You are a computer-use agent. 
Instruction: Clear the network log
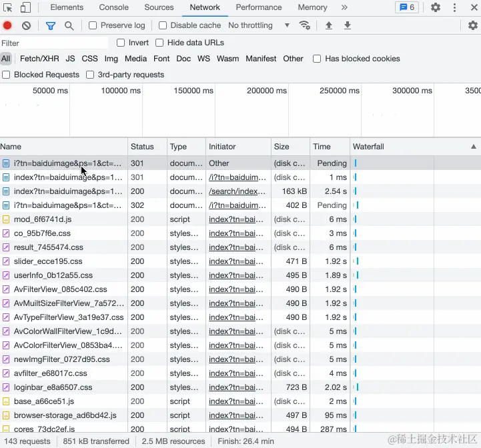click(x=27, y=25)
